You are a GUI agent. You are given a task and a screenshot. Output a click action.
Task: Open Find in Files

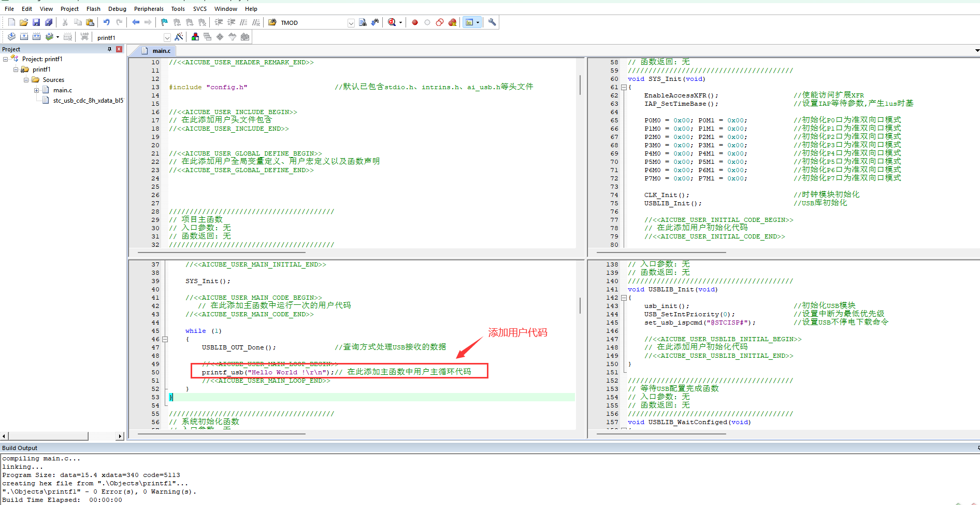272,22
